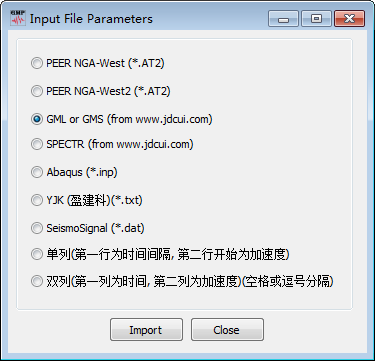The height and width of the screenshot is (361, 375).
Task: Click the GMP waveform icon in title bar
Action: (18, 18)
